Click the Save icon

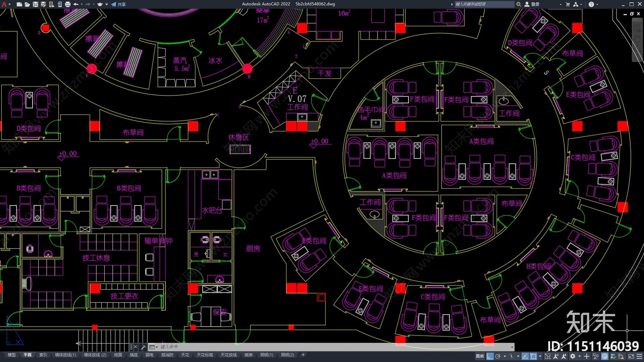point(35,4)
